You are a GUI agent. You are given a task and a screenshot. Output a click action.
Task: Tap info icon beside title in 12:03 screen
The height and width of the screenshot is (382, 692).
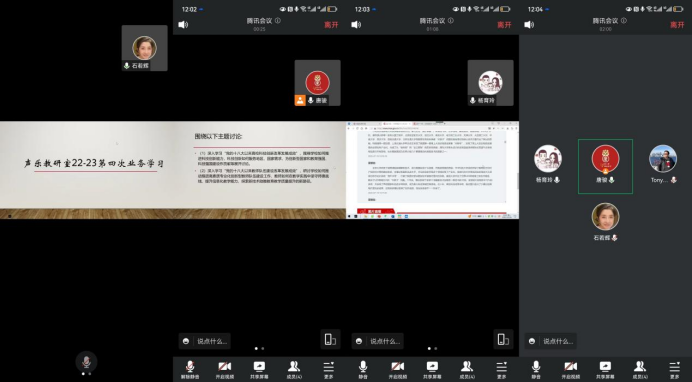[x=451, y=20]
